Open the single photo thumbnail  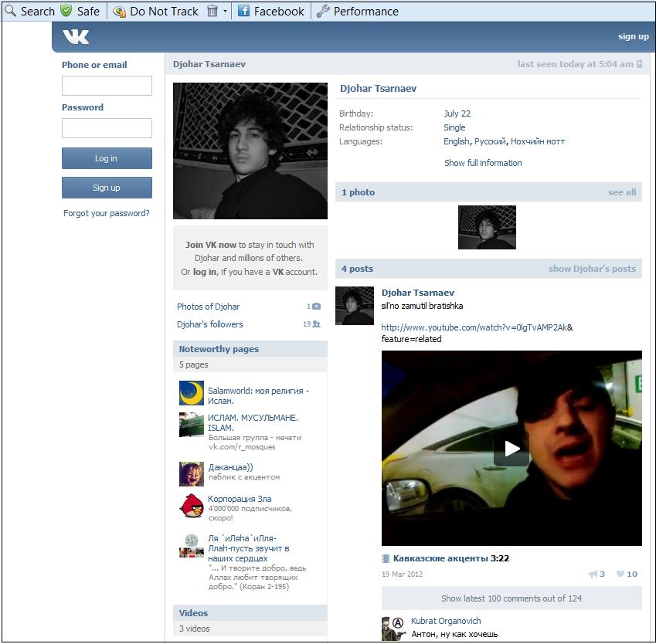pos(487,227)
